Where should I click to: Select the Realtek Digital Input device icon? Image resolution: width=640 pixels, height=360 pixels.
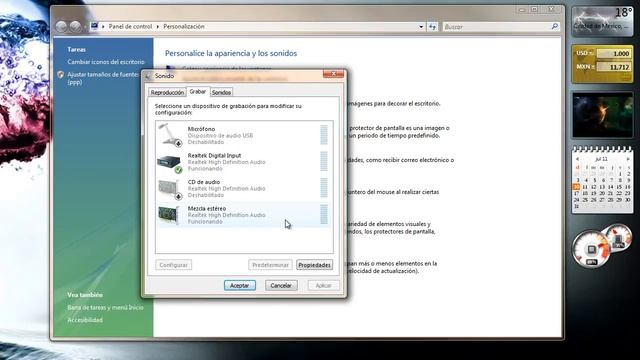pyautogui.click(x=169, y=164)
